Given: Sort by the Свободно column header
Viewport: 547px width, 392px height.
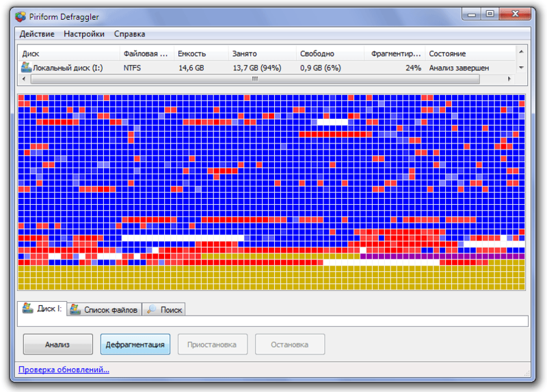Looking at the screenshot, I should [330, 54].
